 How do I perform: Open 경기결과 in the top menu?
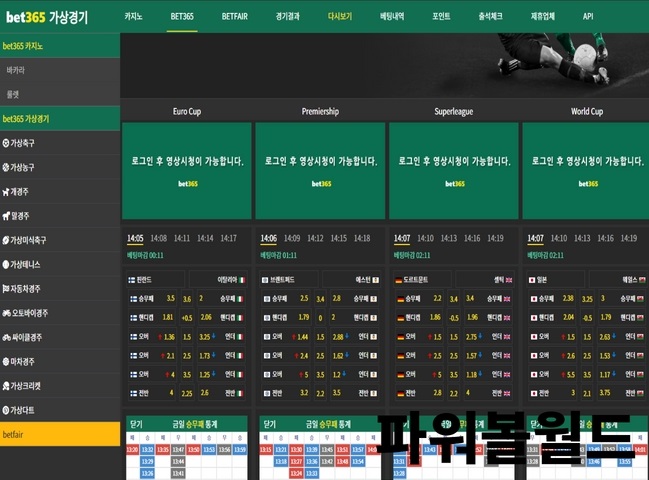(288, 17)
